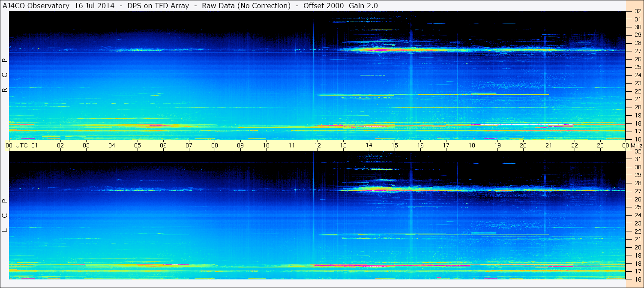Image resolution: width=644 pixels, height=288 pixels.
Task: Click the 30 MHz label of RCP panel
Action: click(x=638, y=27)
